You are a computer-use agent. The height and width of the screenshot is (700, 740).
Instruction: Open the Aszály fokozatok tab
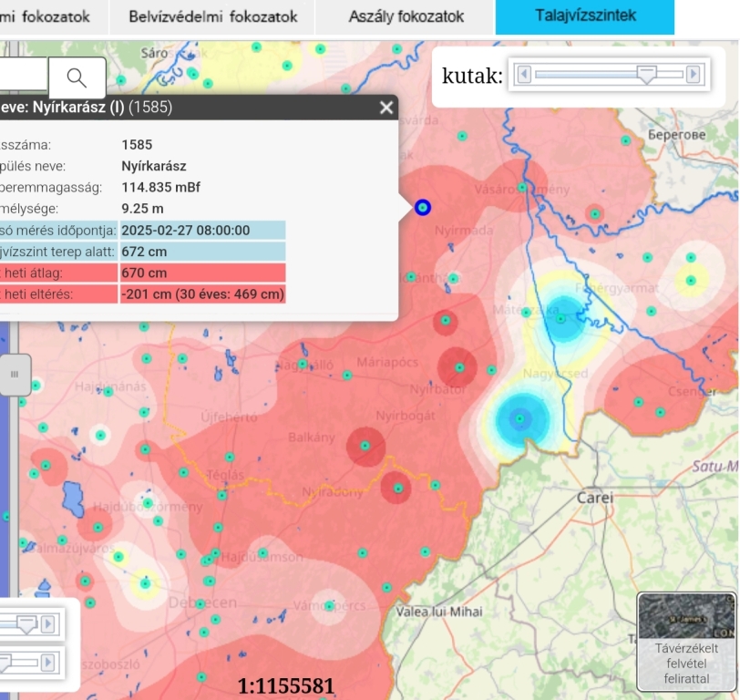(406, 16)
